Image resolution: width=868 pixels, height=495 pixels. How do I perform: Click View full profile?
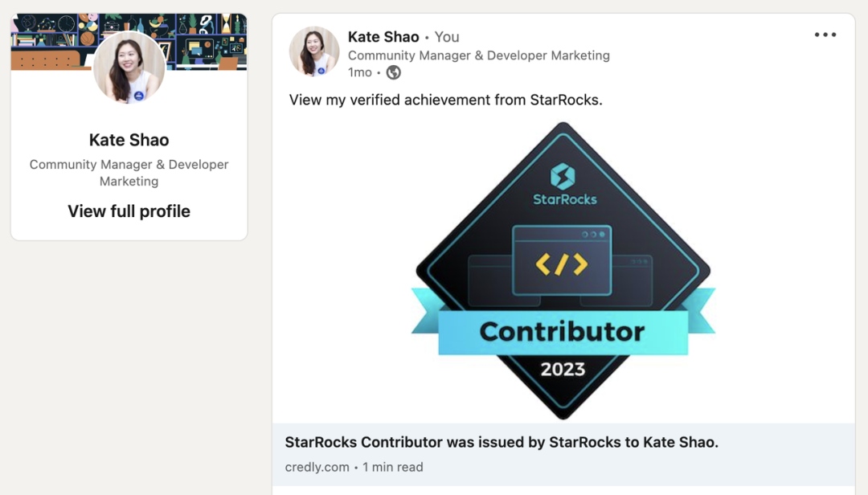[x=129, y=211]
